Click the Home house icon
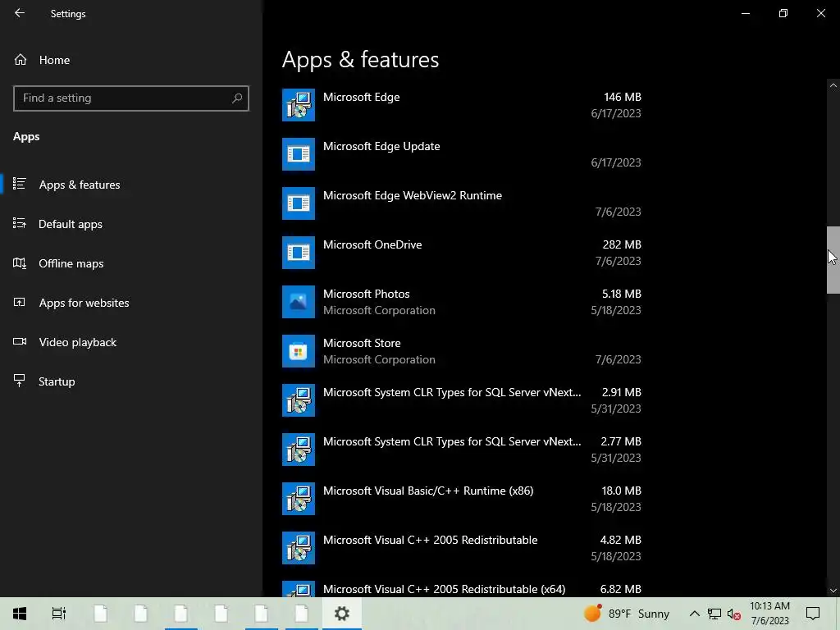Image resolution: width=840 pixels, height=630 pixels. (21, 60)
